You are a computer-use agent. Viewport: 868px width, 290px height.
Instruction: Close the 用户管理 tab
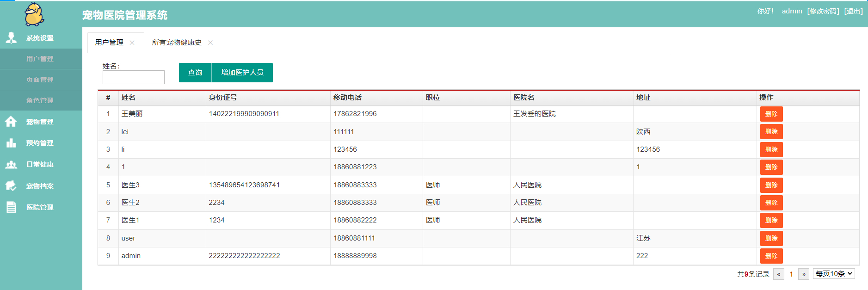[x=132, y=43]
